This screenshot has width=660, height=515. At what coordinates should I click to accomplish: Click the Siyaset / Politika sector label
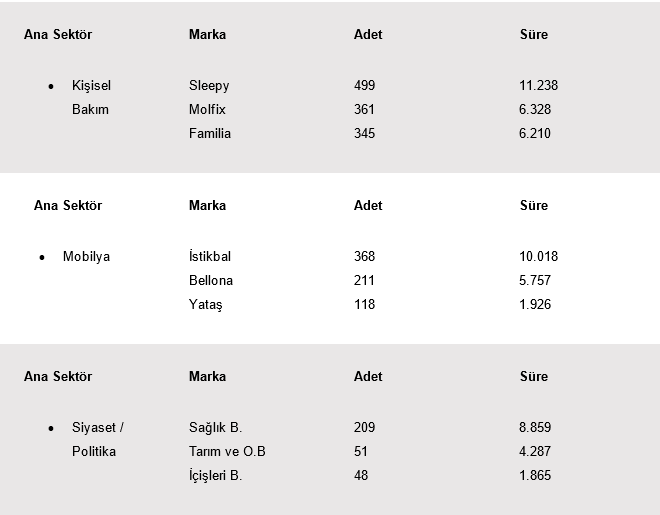tap(98, 439)
